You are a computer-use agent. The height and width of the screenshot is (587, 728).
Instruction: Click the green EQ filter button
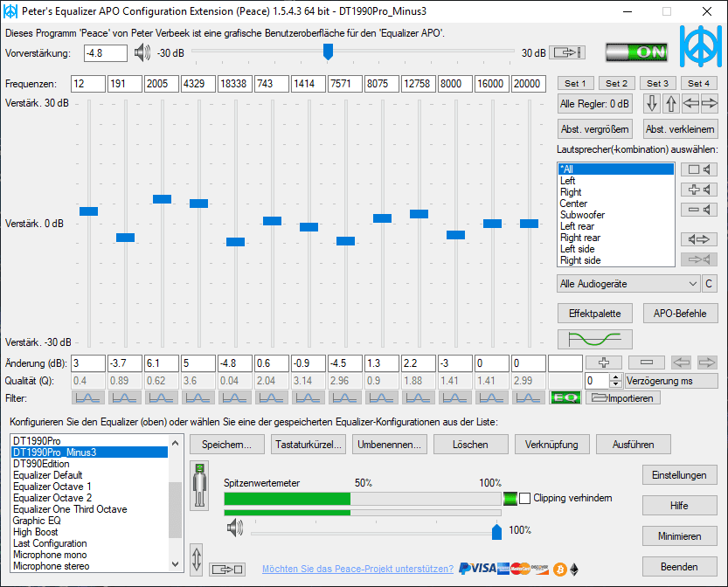[565, 397]
